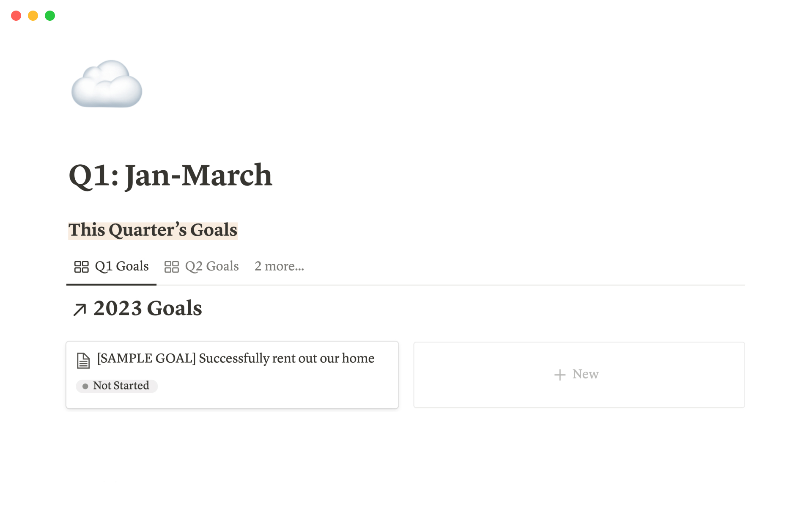Switch to the Q1 Goals tab
Viewport: 812px width, 508px height.
pyautogui.click(x=121, y=266)
